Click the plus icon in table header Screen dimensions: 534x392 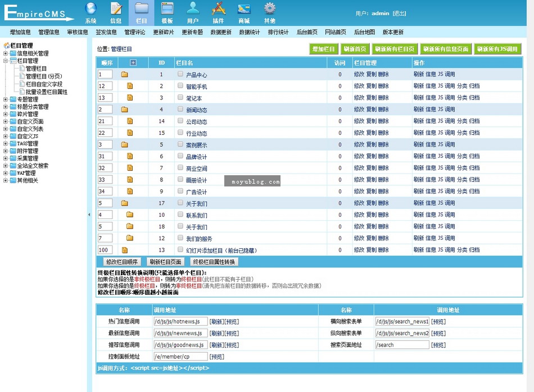[133, 62]
